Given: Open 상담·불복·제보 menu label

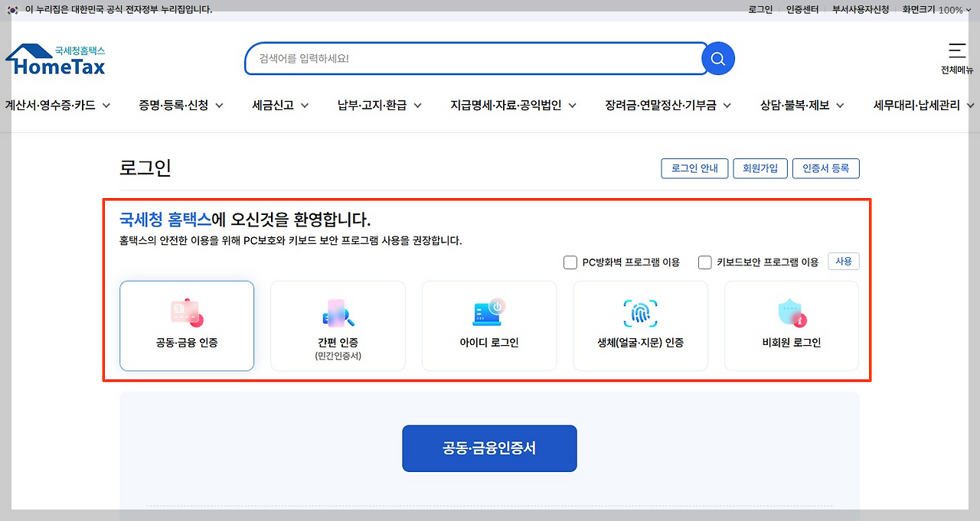Looking at the screenshot, I should (x=795, y=106).
